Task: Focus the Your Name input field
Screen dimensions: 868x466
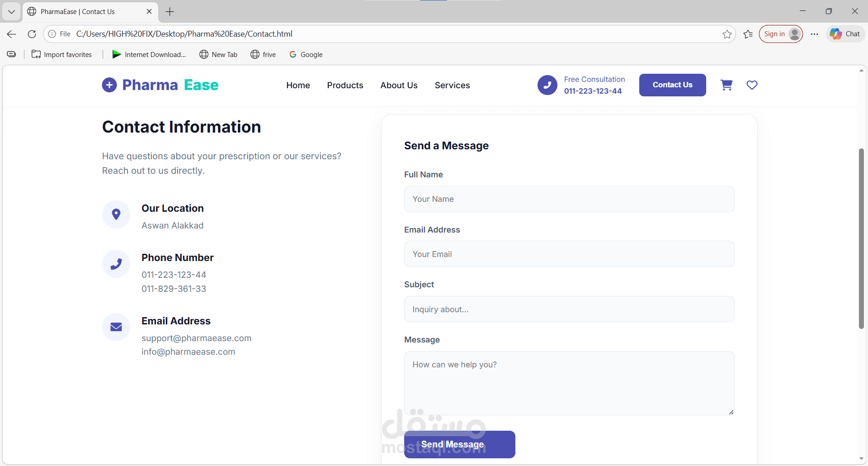Action: point(569,199)
